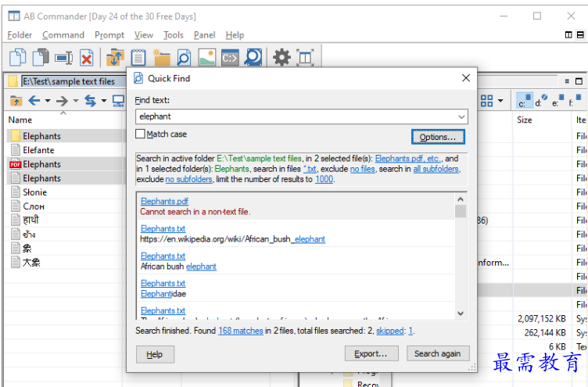Open the image viewer toolbar icon

click(207, 57)
